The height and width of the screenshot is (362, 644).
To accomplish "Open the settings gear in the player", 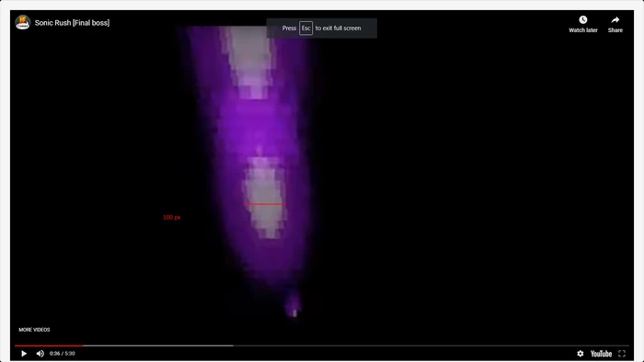I will point(580,354).
